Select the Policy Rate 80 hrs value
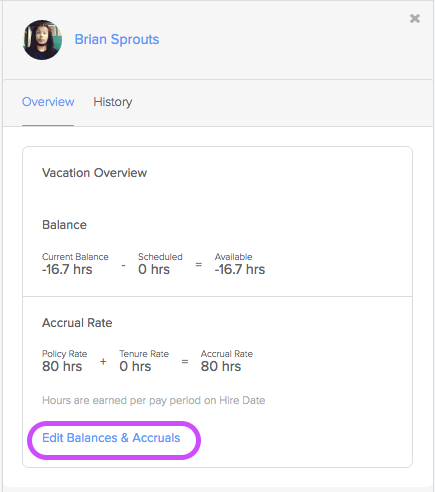The height and width of the screenshot is (492, 435). pyautogui.click(x=62, y=366)
